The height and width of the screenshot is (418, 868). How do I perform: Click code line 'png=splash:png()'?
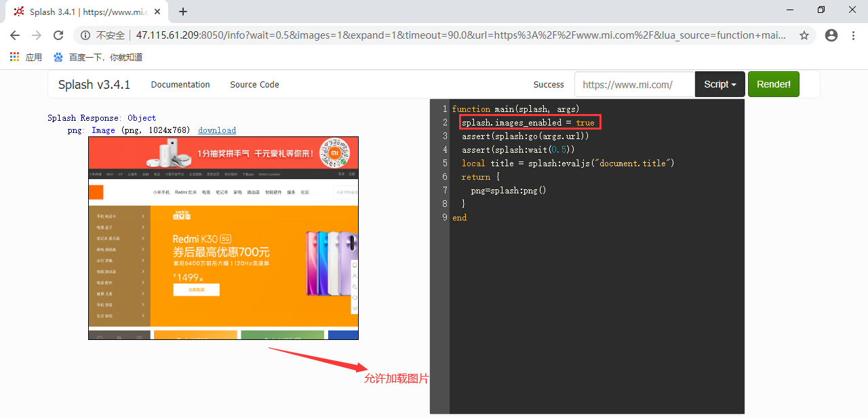click(x=509, y=191)
